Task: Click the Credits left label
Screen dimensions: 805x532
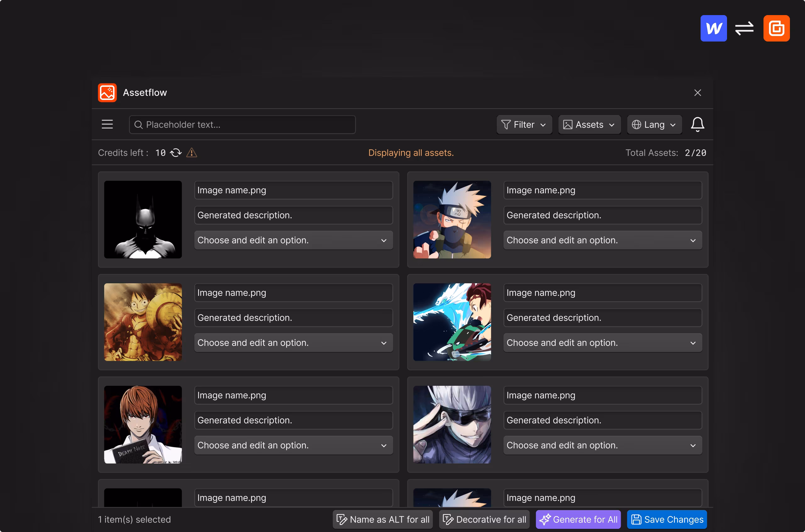Action: coord(123,153)
